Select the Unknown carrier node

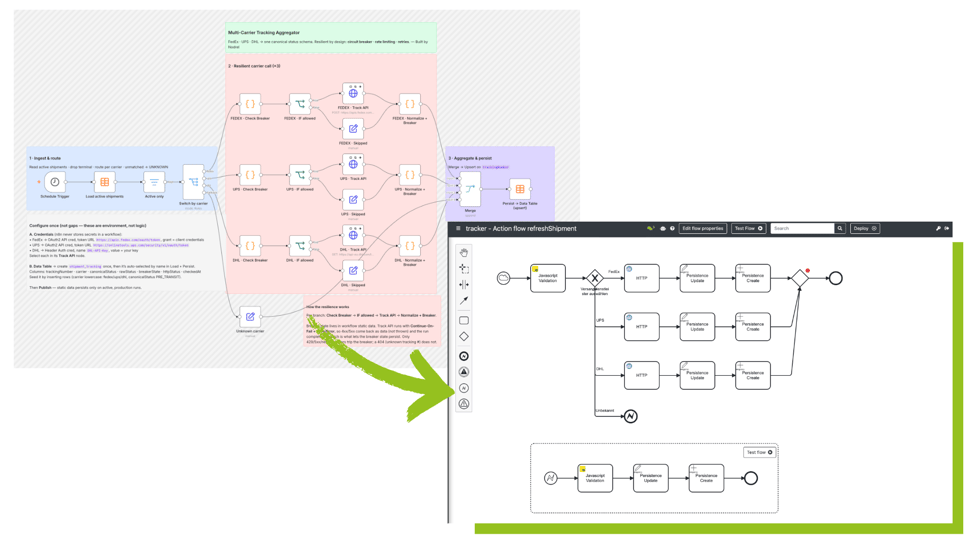tap(250, 317)
